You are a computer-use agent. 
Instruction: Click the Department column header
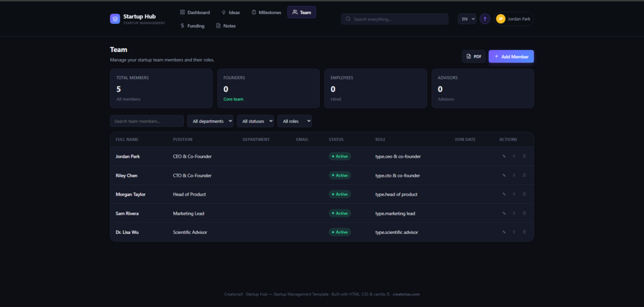[256, 140]
